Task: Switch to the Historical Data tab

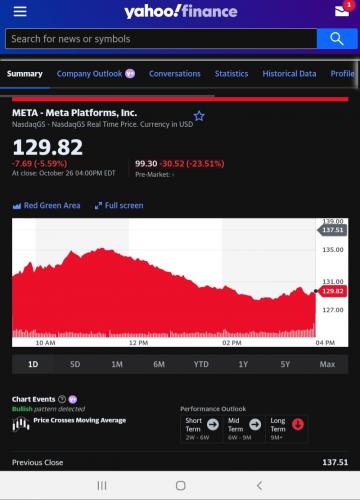Action: pos(289,74)
